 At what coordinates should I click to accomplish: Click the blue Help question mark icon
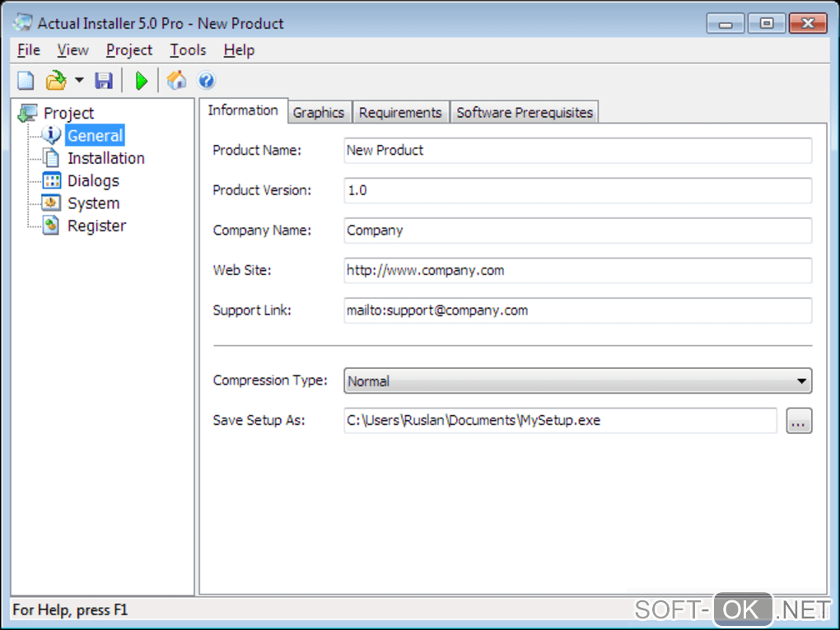[206, 81]
